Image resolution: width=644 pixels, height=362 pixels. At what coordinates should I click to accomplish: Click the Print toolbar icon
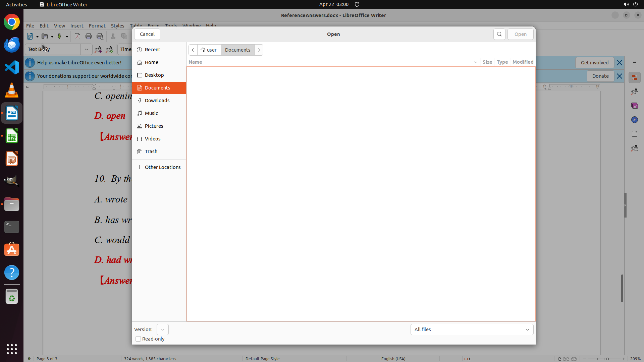click(x=89, y=37)
